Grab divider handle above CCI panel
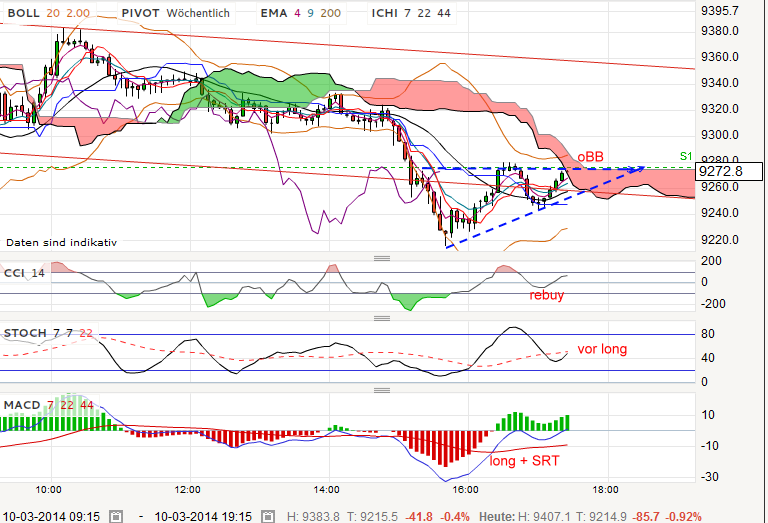The image size is (768, 523). 382,258
